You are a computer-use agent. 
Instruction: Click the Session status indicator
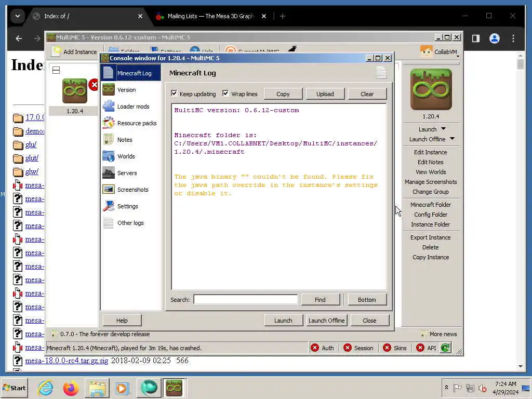pos(358,348)
